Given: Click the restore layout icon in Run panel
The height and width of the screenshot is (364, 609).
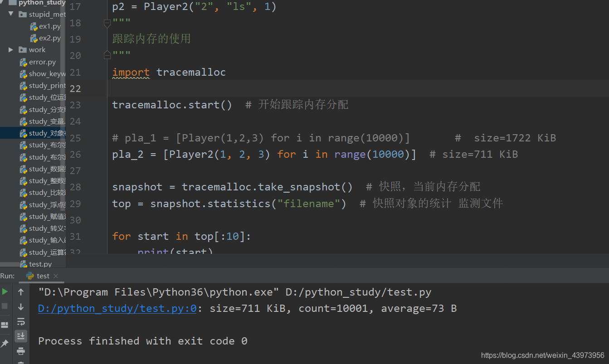Looking at the screenshot, I should click(5, 325).
